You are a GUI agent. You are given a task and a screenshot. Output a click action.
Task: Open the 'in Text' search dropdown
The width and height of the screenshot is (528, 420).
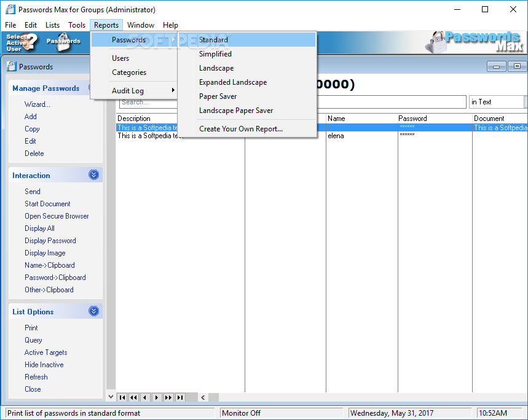coord(526,102)
